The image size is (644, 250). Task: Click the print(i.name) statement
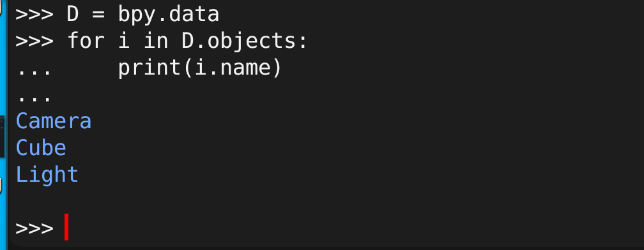200,68
